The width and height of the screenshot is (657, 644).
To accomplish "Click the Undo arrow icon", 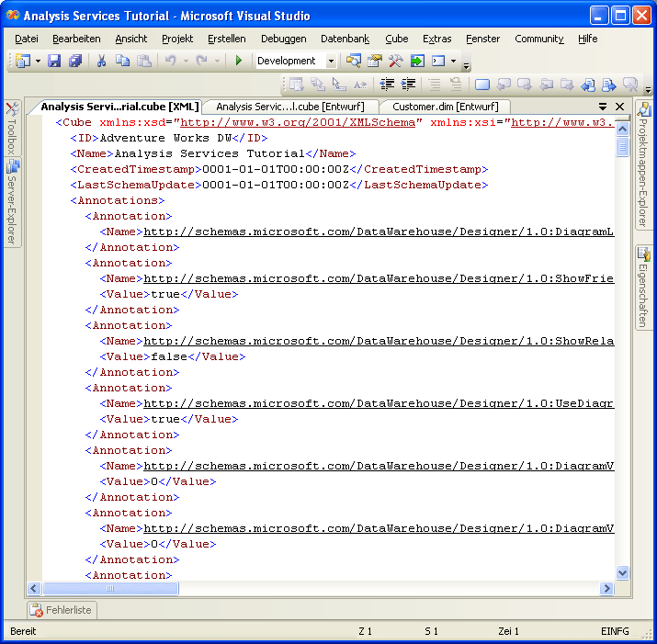I will pyautogui.click(x=171, y=61).
